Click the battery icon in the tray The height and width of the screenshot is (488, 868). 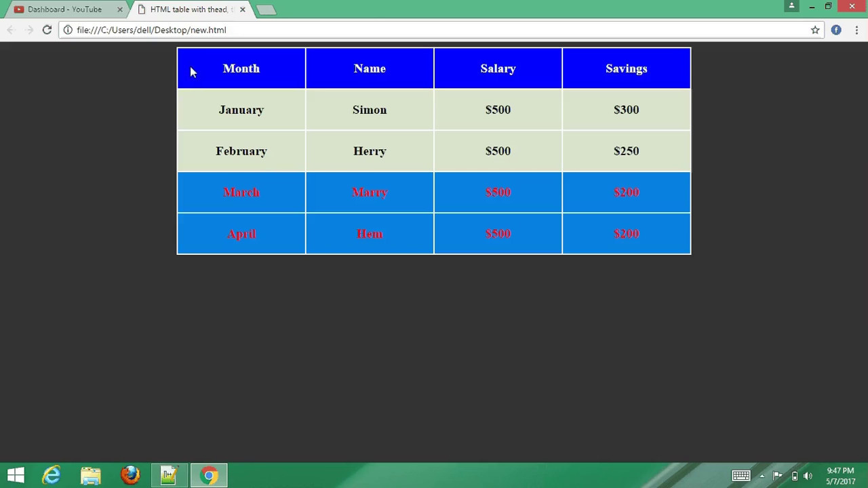click(x=794, y=476)
